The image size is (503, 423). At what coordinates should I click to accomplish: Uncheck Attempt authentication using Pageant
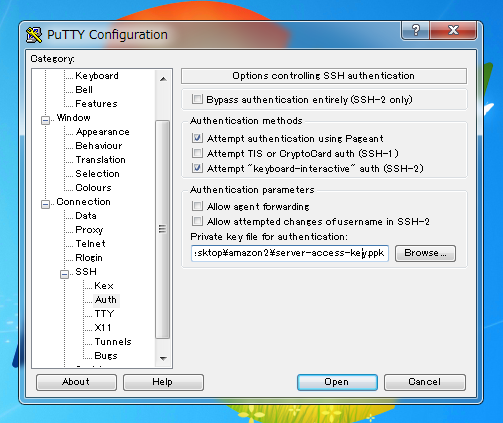pos(197,138)
